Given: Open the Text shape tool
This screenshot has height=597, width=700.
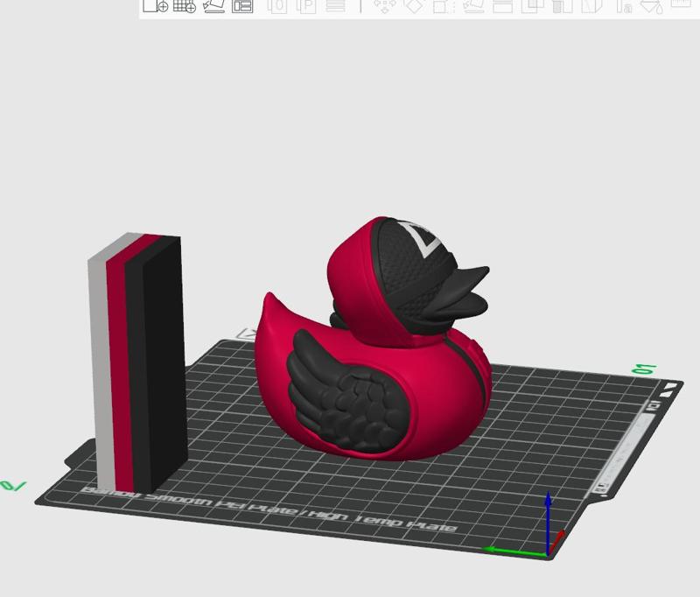Looking at the screenshot, I should coord(624,5).
